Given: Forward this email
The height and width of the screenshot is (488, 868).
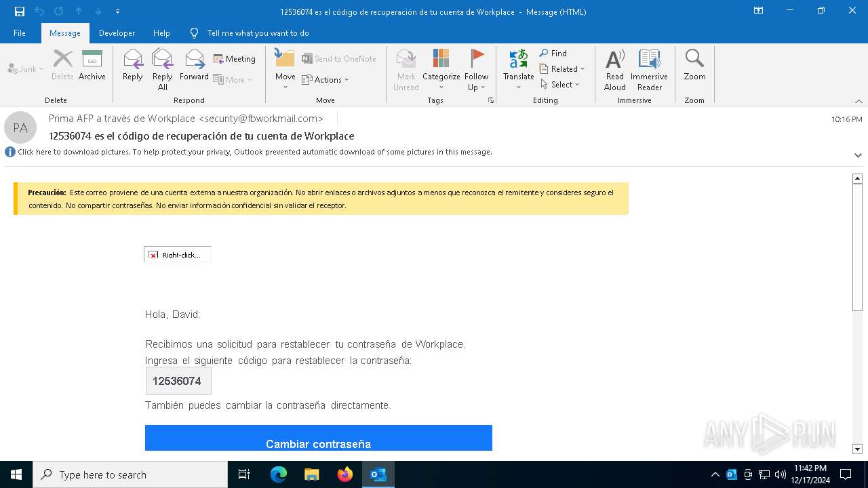Looking at the screenshot, I should pyautogui.click(x=194, y=65).
